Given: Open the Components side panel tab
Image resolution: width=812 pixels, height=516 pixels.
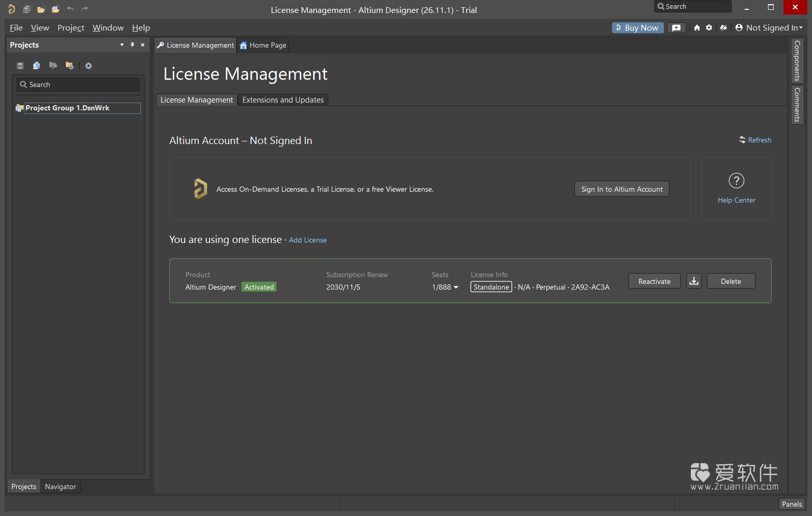Looking at the screenshot, I should coord(797,61).
